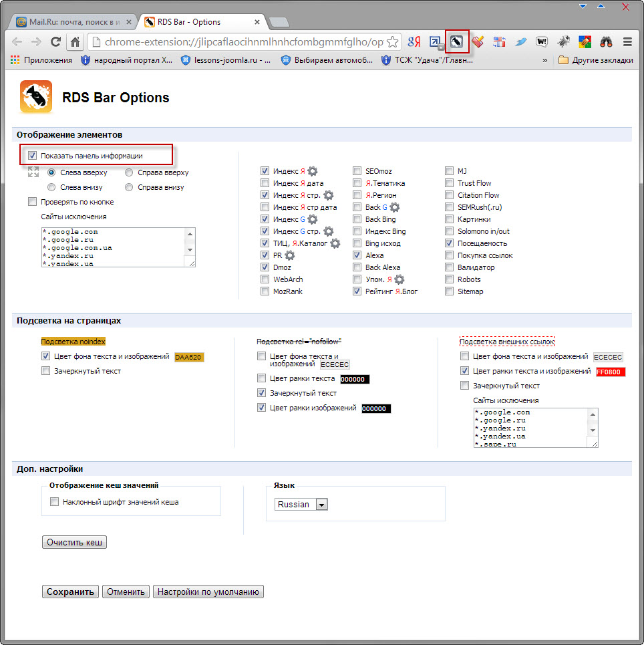Click the top Сайты исключения text area
Image resolution: width=644 pixels, height=645 pixels.
[118, 247]
